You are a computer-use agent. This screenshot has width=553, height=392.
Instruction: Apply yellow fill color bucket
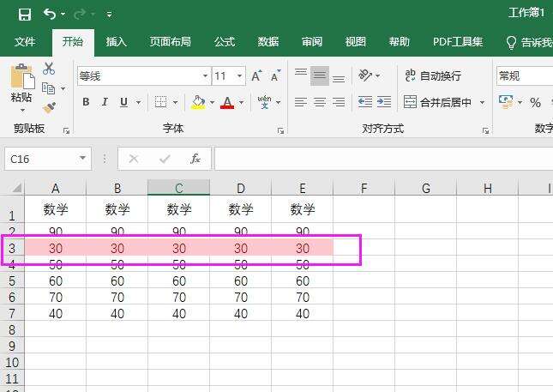(x=198, y=102)
